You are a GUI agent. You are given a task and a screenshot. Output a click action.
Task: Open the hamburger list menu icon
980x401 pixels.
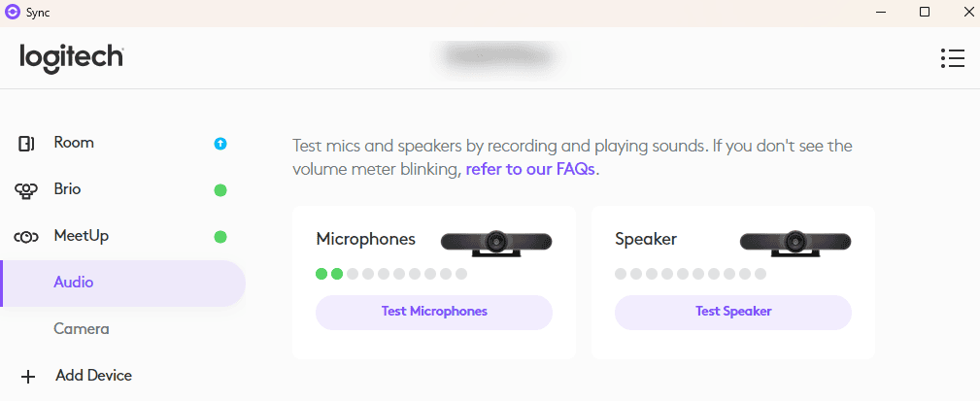(952, 58)
